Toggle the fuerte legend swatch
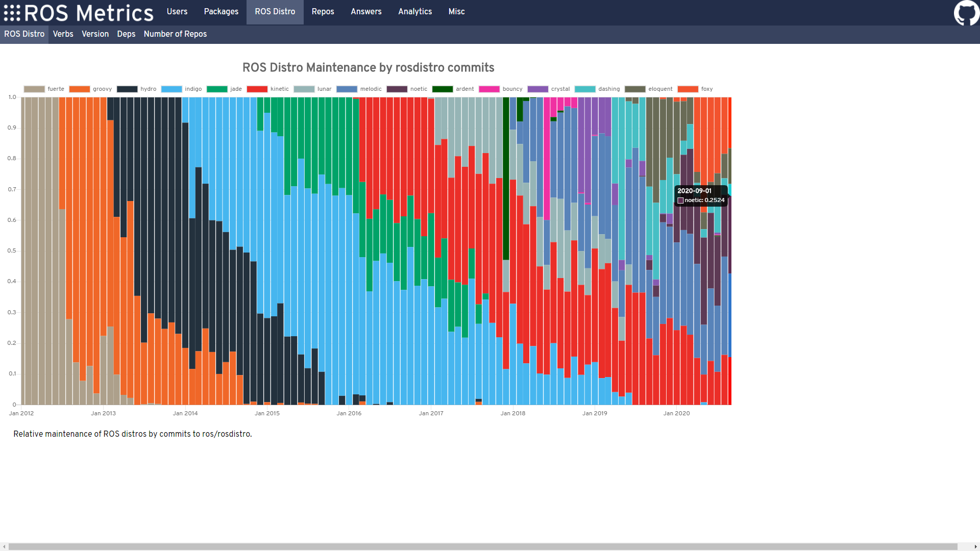The width and height of the screenshot is (980, 551). (x=34, y=89)
